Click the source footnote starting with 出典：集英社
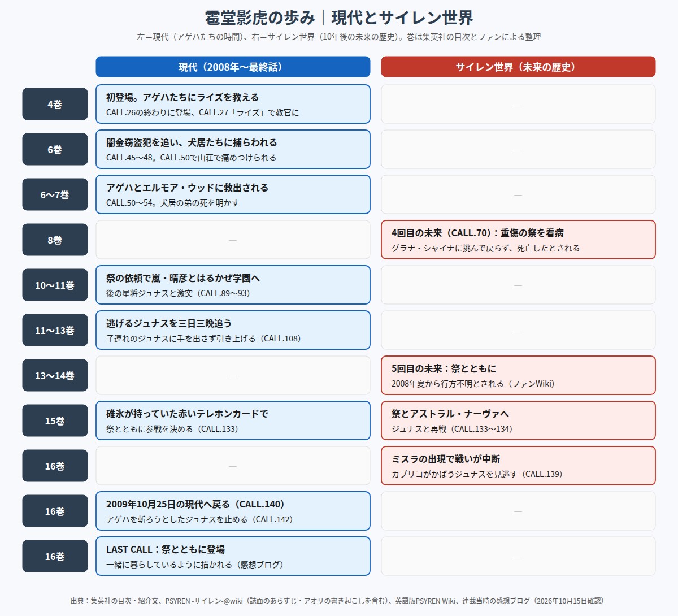The image size is (678, 616). coord(339,601)
